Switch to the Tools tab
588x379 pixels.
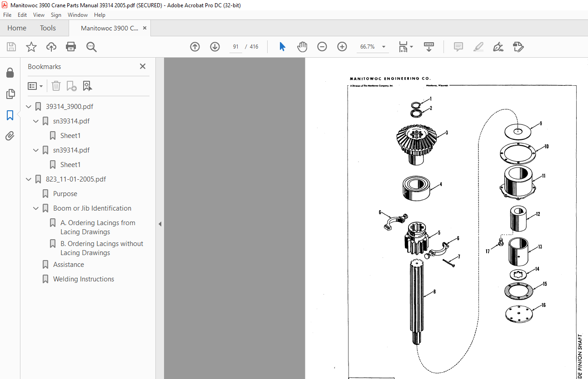coord(48,28)
